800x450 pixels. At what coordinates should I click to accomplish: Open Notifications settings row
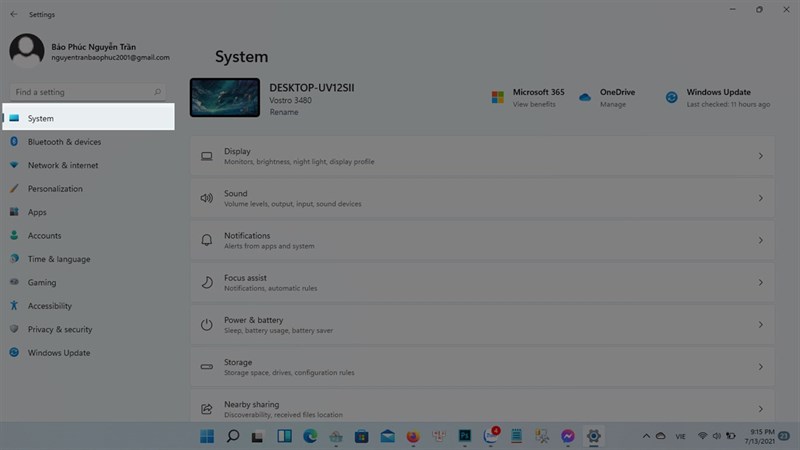(x=482, y=240)
